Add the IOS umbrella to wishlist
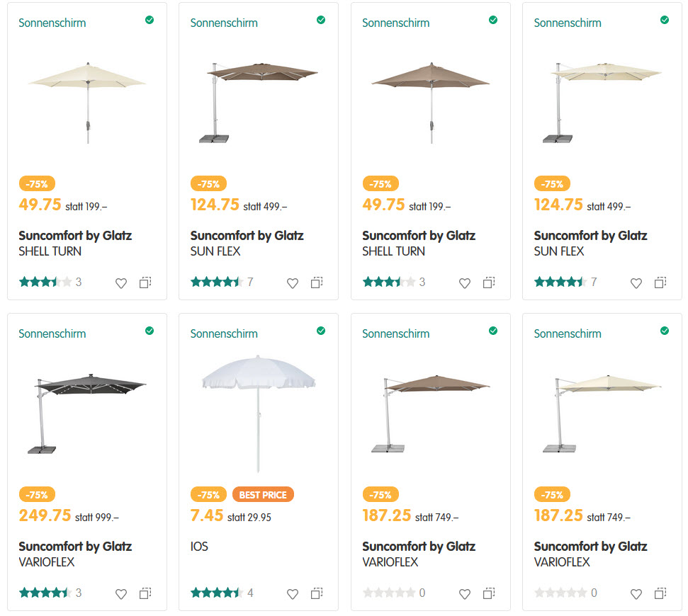 293,593
